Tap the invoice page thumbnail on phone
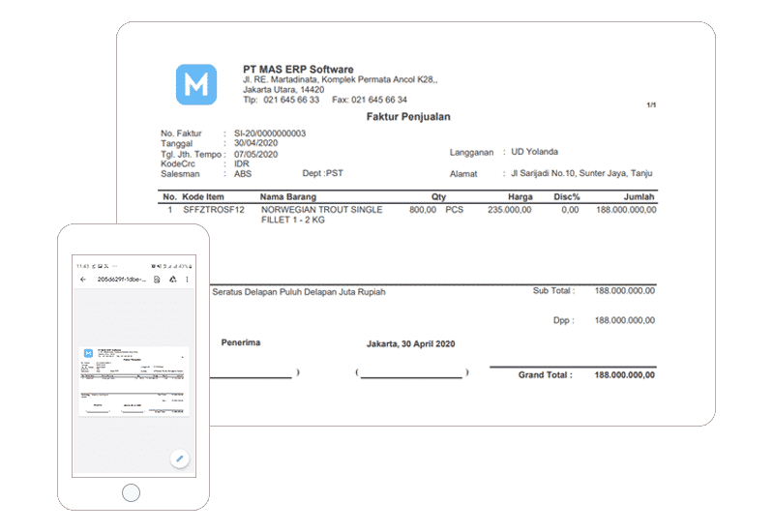774x532 pixels. [x=134, y=380]
